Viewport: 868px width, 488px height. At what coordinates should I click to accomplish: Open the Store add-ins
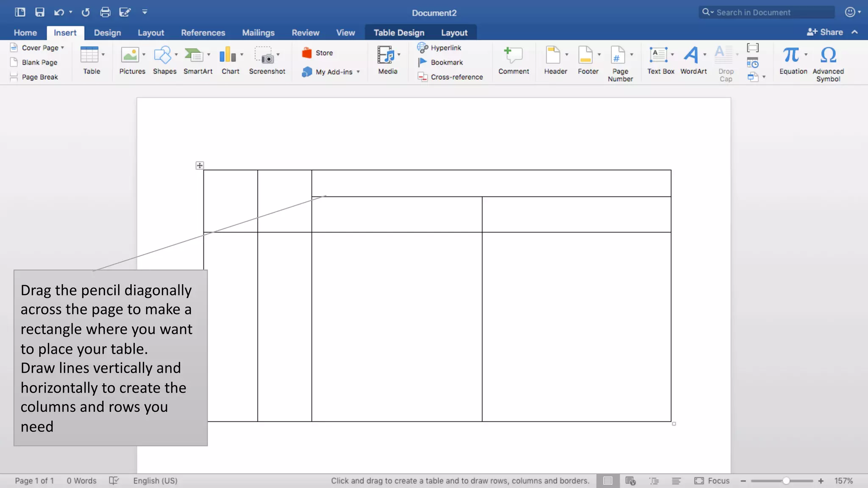(x=317, y=53)
